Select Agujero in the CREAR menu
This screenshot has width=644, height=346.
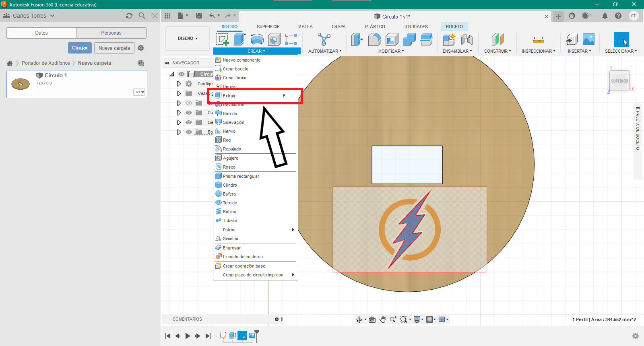click(255, 158)
